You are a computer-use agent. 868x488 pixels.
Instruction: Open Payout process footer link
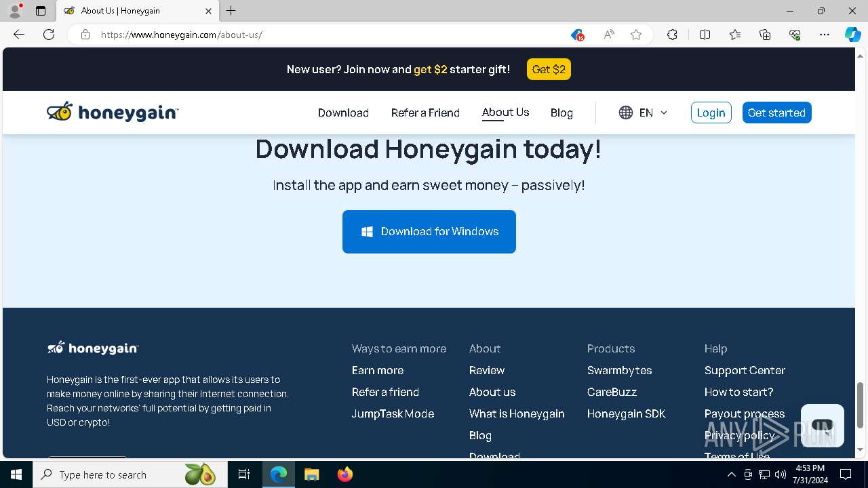[745, 413]
